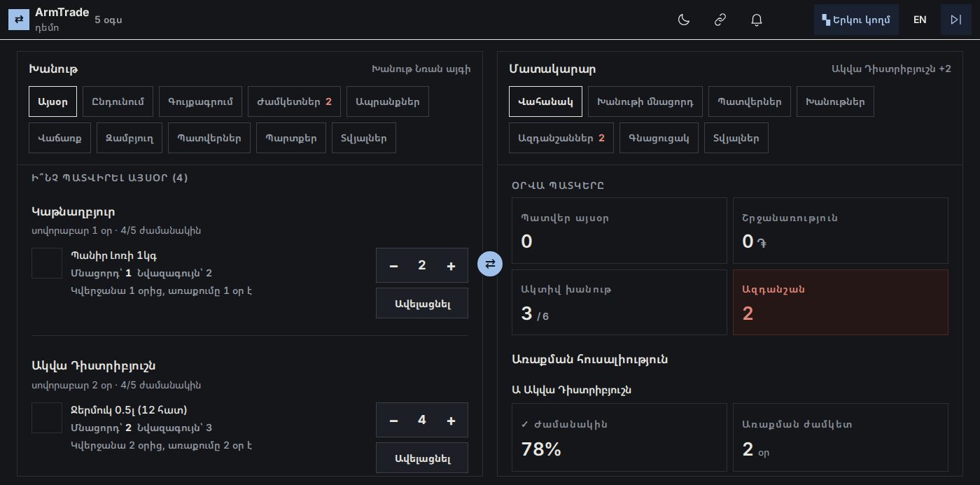This screenshot has height=485, width=980.
Task: Click the Խանութ Նոան այգի label
Action: [421, 69]
